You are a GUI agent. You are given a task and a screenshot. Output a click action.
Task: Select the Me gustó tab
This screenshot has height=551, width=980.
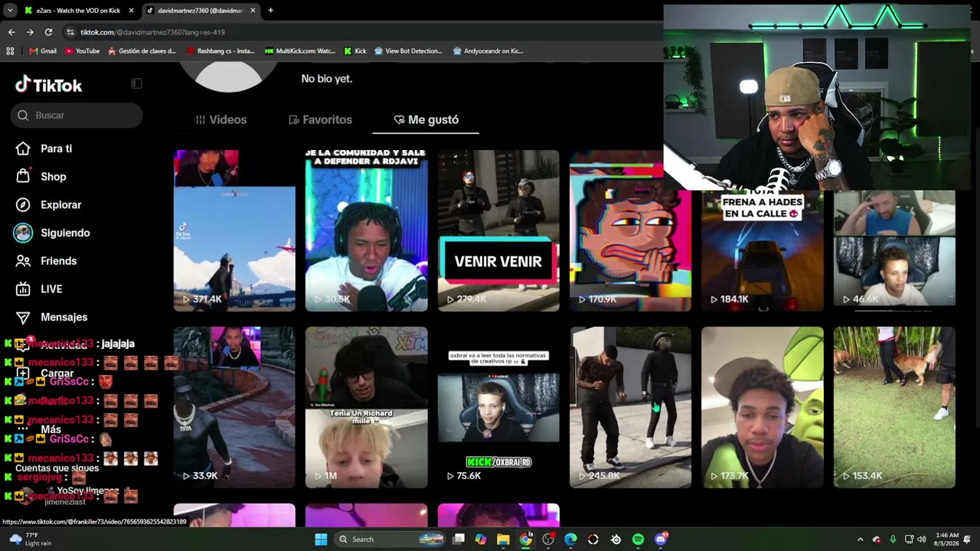(x=426, y=119)
